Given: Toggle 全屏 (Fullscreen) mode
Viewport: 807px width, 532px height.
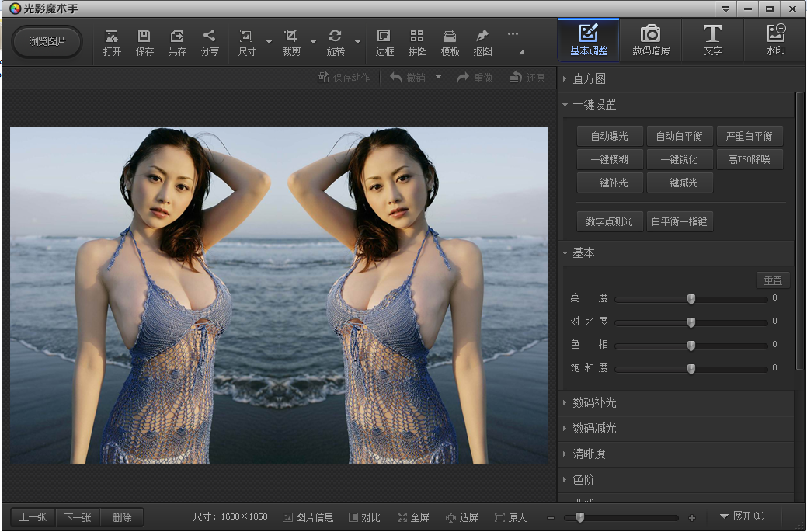Looking at the screenshot, I should pyautogui.click(x=413, y=517).
